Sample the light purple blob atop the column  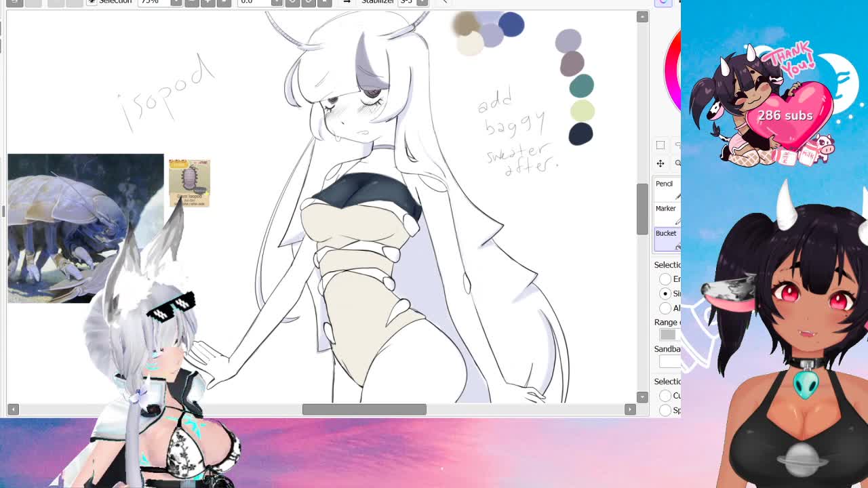(568, 41)
